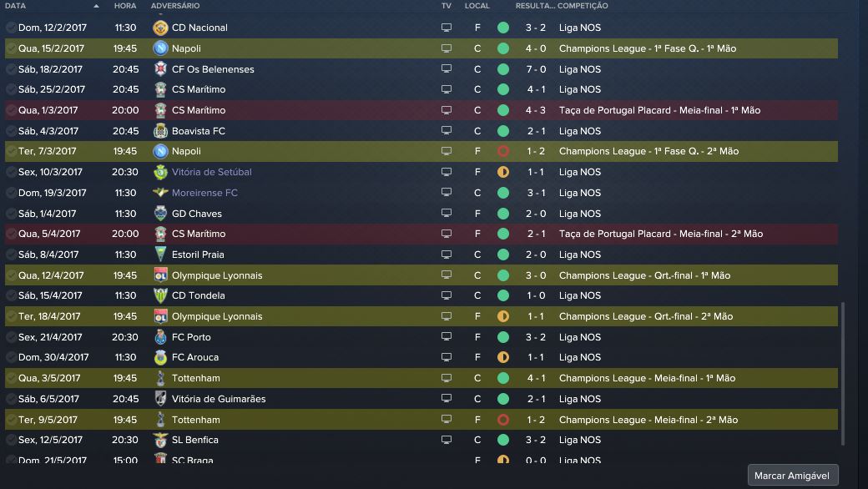
Task: Open the Vitória de Setúbal team link
Action: pyautogui.click(x=211, y=172)
